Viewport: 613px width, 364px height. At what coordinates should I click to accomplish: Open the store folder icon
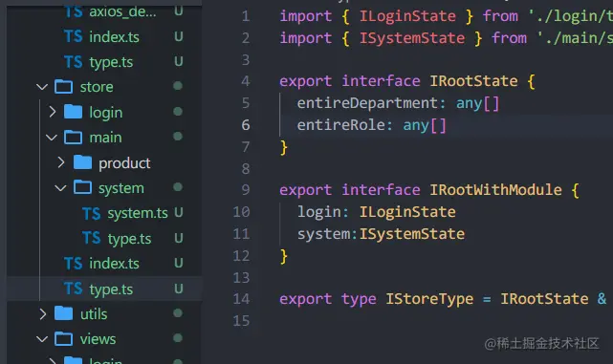63,87
